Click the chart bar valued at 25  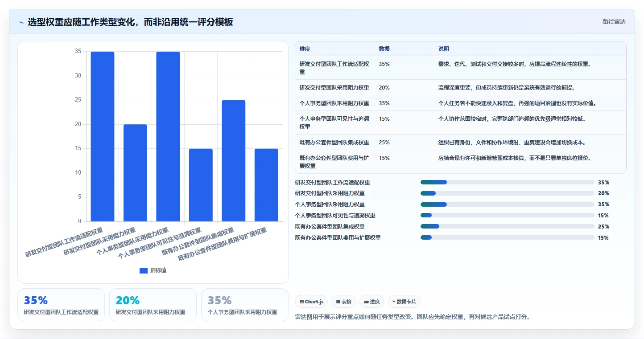(x=234, y=161)
